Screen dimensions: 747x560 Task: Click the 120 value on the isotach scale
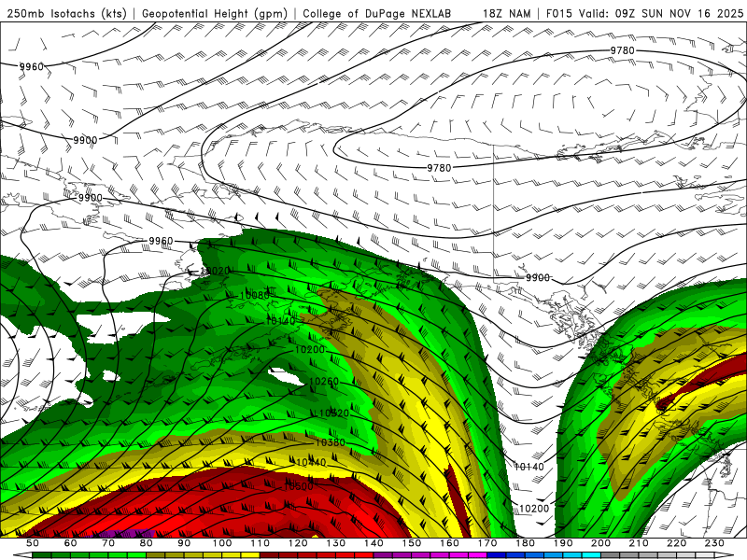tap(298, 543)
